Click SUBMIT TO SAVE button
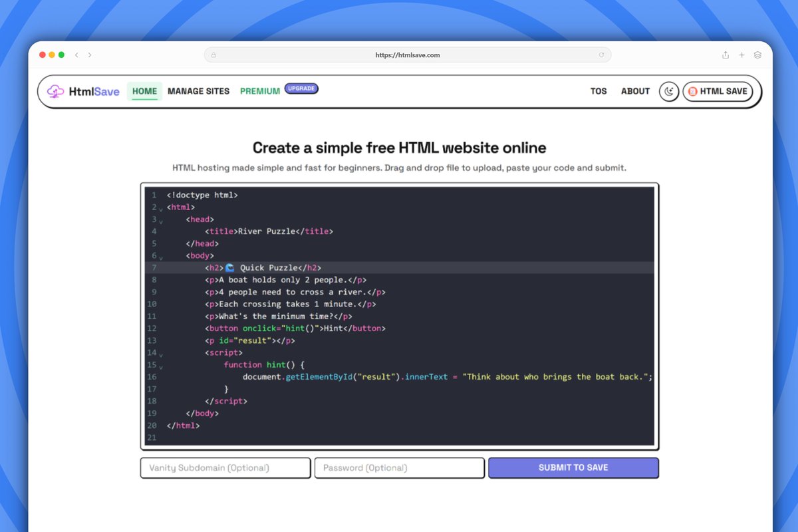The width and height of the screenshot is (798, 532). tap(573, 467)
